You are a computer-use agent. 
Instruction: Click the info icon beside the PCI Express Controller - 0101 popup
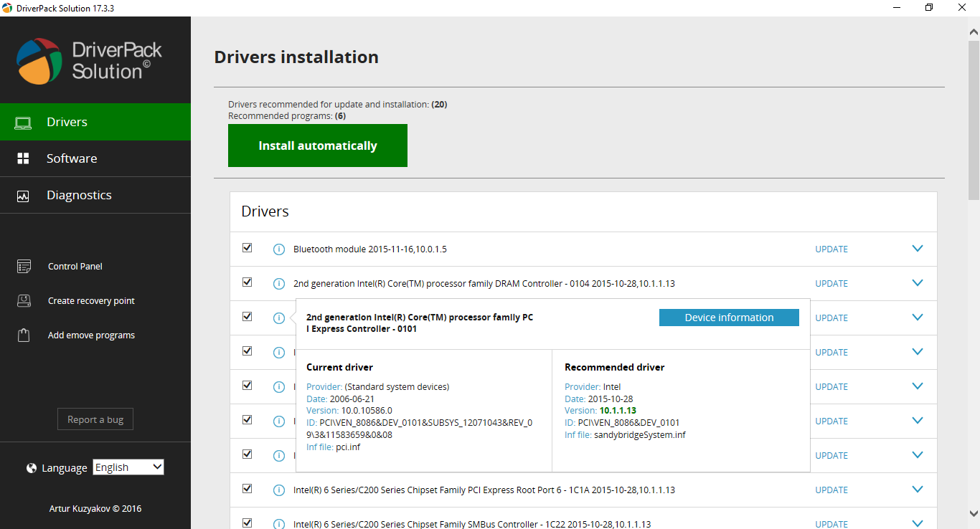coord(279,318)
